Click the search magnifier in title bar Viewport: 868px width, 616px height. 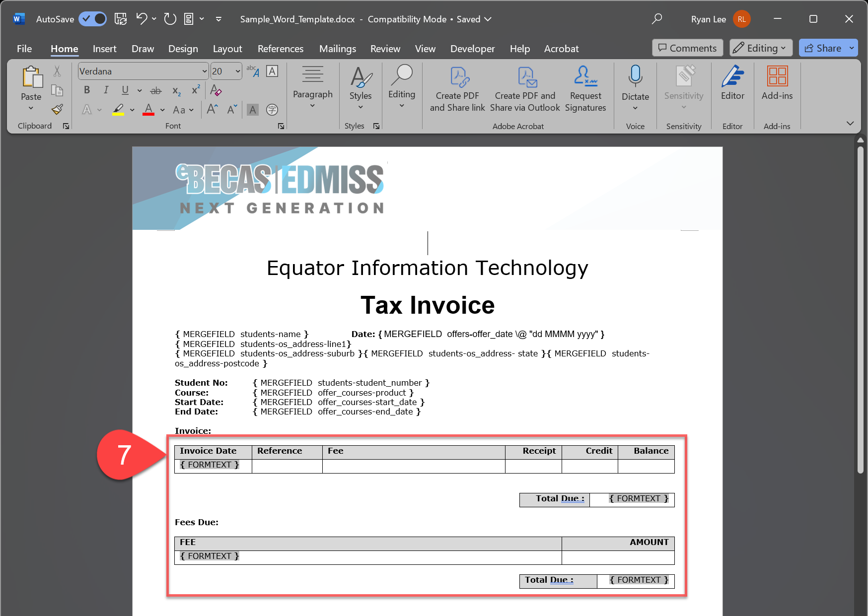pyautogui.click(x=657, y=19)
